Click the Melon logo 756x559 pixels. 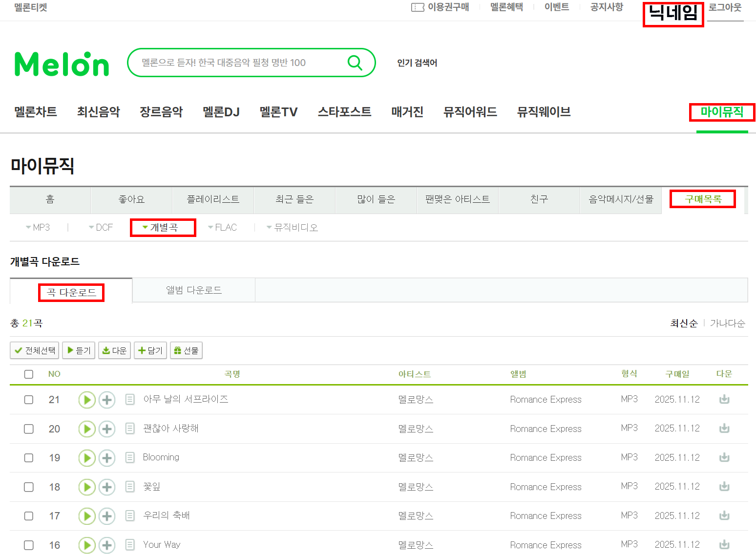(x=62, y=64)
